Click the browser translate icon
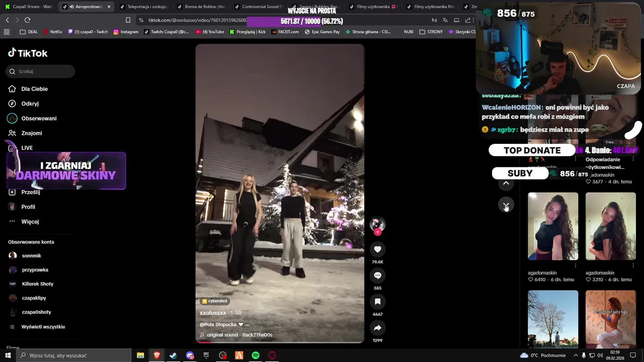Image resolution: width=644 pixels, height=362 pixels. (445, 20)
